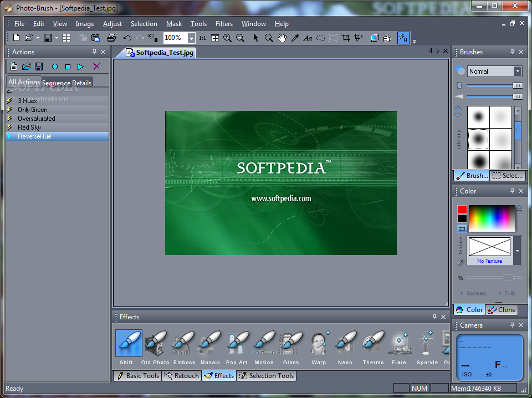The height and width of the screenshot is (398, 532).
Task: Open the Filters menu
Action: pyautogui.click(x=224, y=24)
